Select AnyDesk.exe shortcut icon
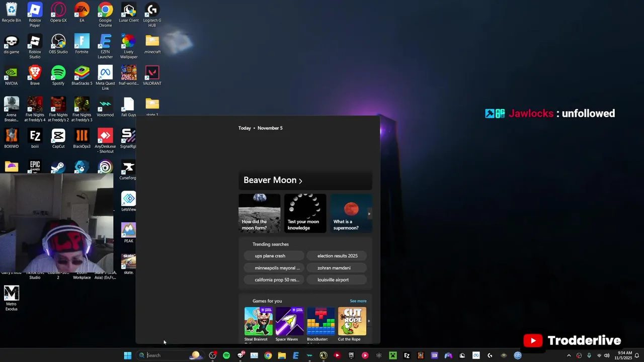The image size is (644, 362). (105, 141)
